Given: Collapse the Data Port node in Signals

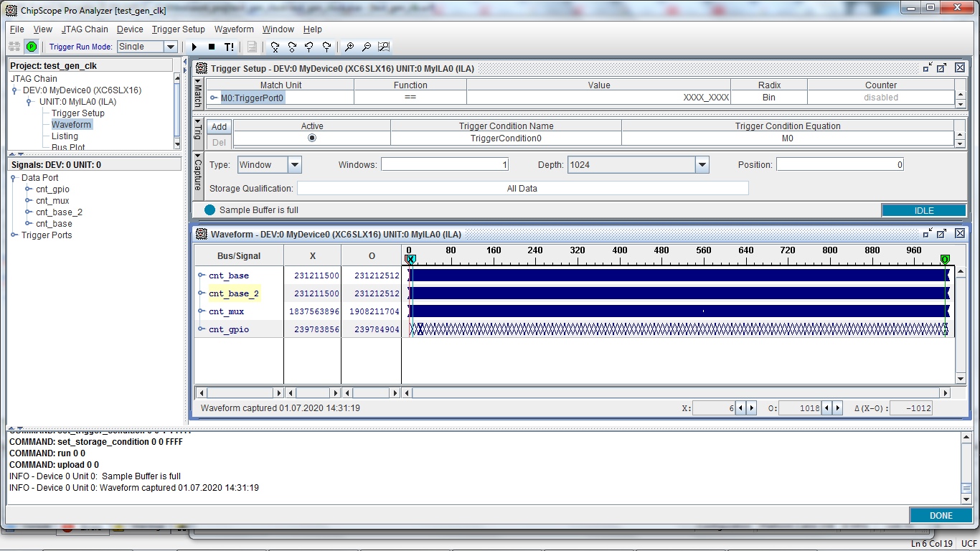Looking at the screenshot, I should pyautogui.click(x=14, y=178).
